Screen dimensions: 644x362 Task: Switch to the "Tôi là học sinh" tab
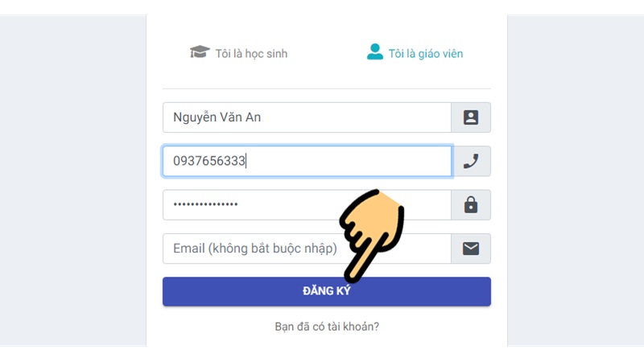[x=238, y=53]
